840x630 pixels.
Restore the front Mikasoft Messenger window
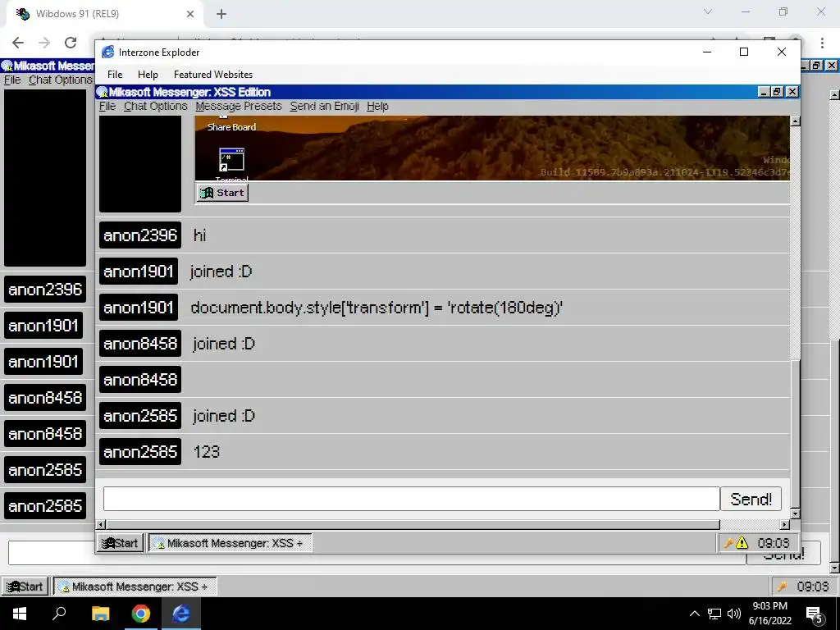778,92
